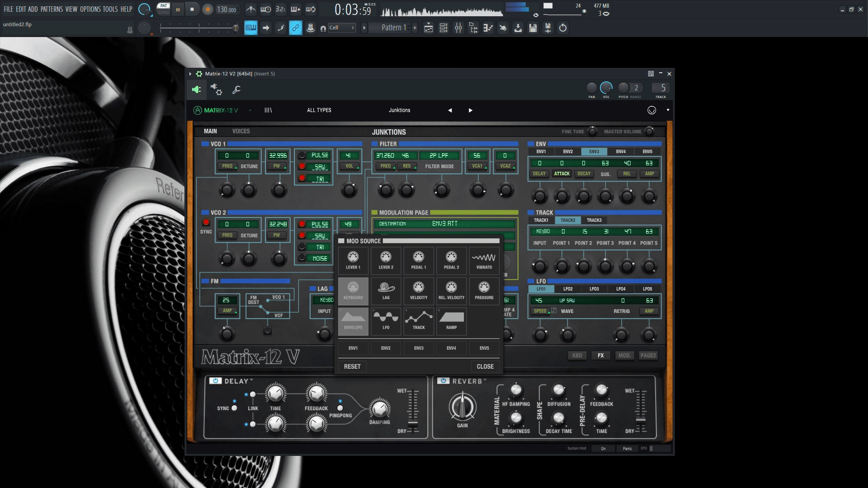Select ENV2 tab in ENV section
868x488 pixels.
tap(568, 152)
